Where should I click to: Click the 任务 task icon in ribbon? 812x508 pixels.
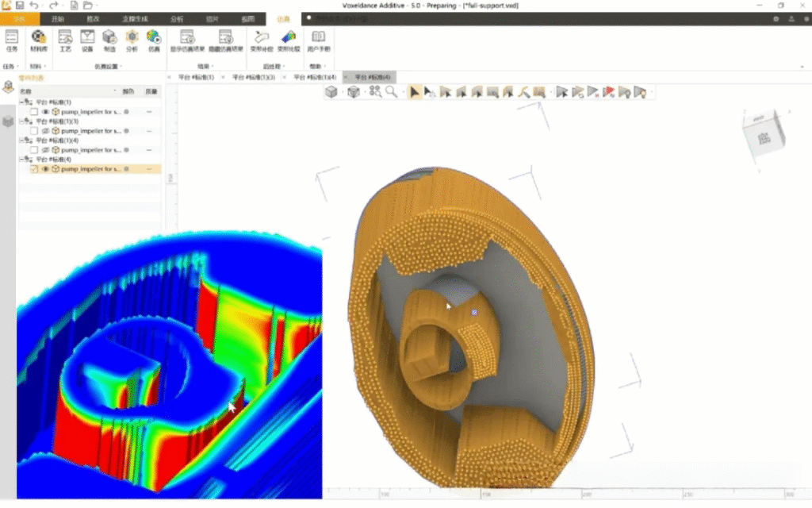point(11,39)
